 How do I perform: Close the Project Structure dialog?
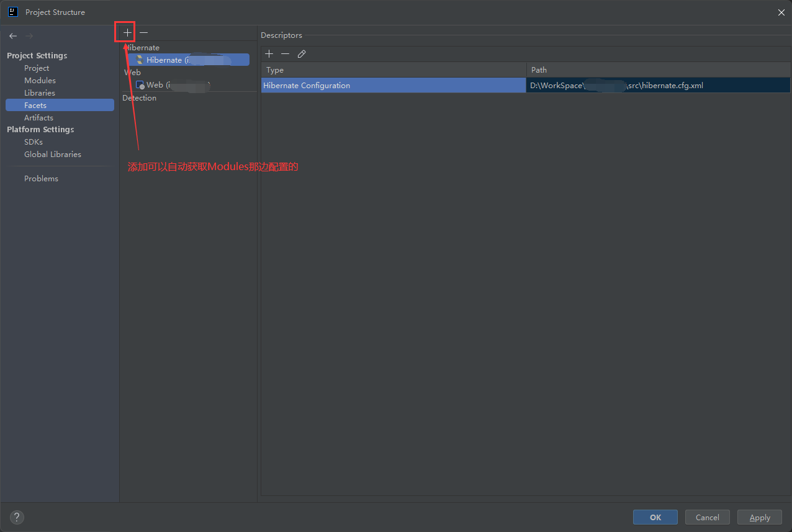point(781,12)
